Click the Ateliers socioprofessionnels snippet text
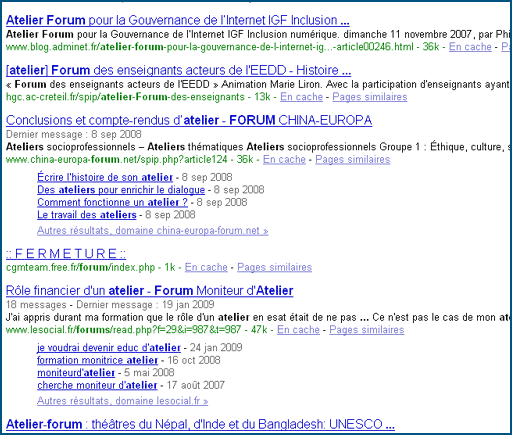This screenshot has height=435, width=512. click(258, 147)
